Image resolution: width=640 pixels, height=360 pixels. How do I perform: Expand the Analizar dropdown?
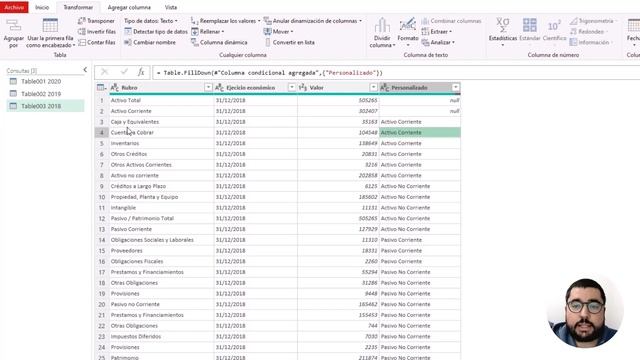point(438,42)
